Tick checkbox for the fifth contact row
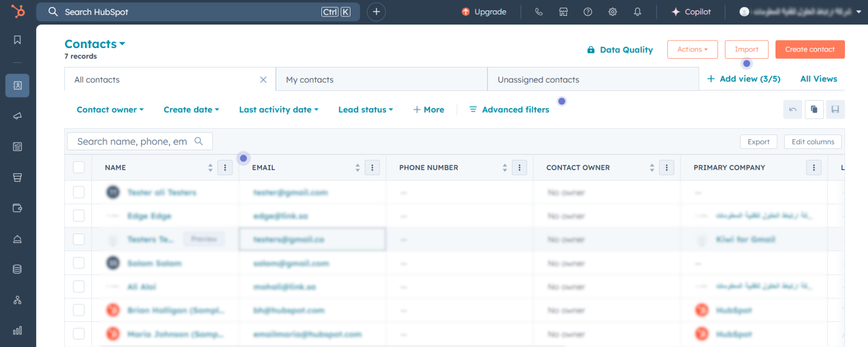Image resolution: width=868 pixels, height=347 pixels. coord(79,286)
